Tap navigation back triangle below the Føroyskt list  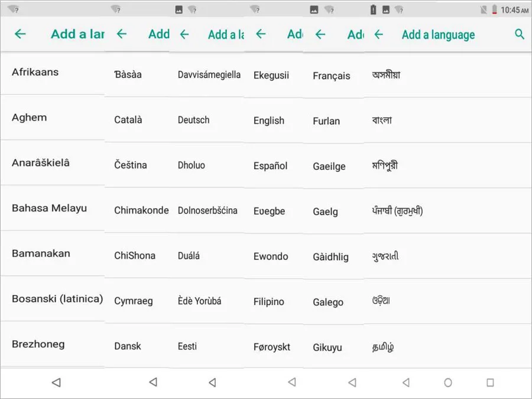click(x=292, y=382)
